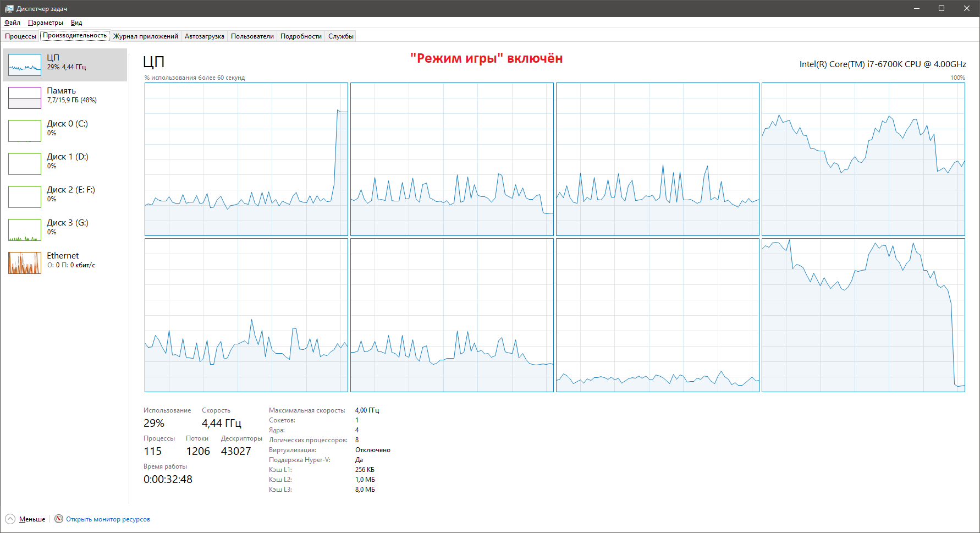Open the Параметры menu
This screenshot has height=533, width=980.
click(46, 23)
